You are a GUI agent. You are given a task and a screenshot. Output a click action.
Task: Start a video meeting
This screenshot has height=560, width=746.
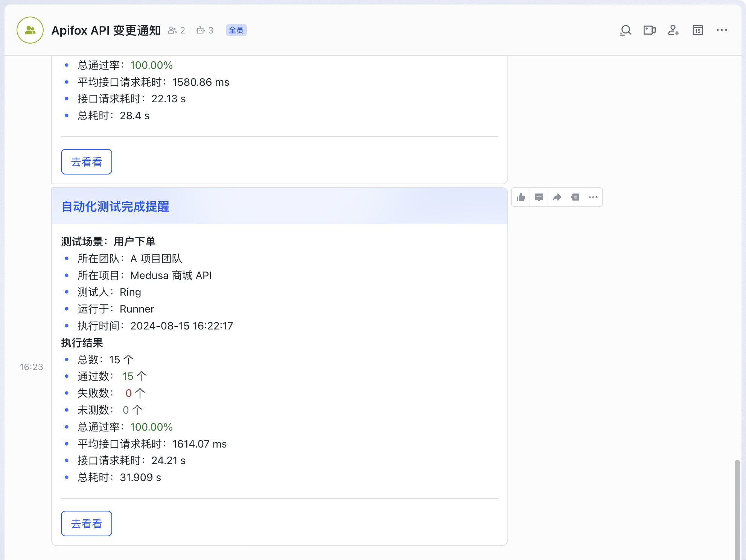pyautogui.click(x=649, y=30)
